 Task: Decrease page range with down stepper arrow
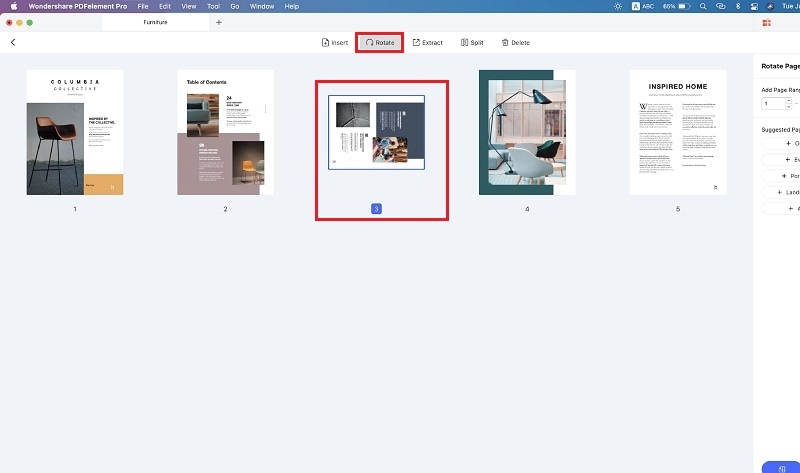tap(789, 107)
